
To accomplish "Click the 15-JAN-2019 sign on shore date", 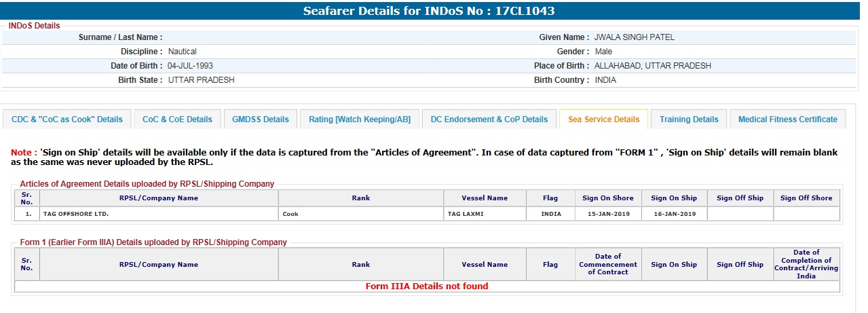I will [607, 214].
